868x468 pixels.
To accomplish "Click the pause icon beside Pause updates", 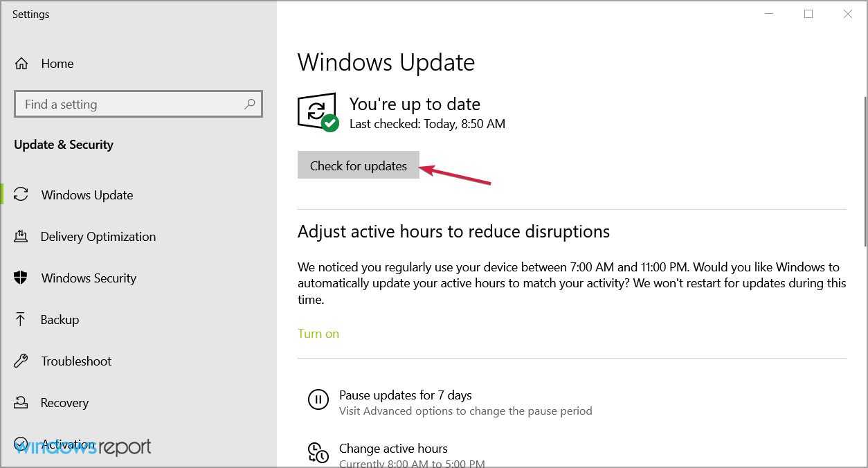I will click(318, 399).
